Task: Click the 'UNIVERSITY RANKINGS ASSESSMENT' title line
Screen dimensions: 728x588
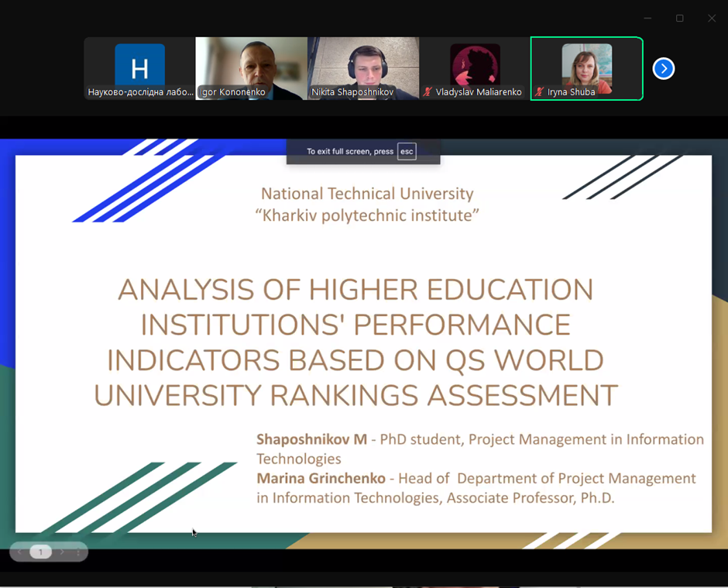Action: pos(355,396)
